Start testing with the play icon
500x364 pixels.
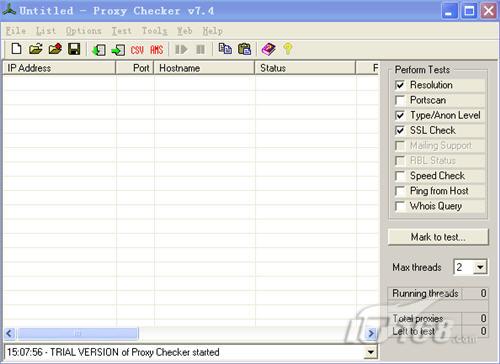pos(181,50)
